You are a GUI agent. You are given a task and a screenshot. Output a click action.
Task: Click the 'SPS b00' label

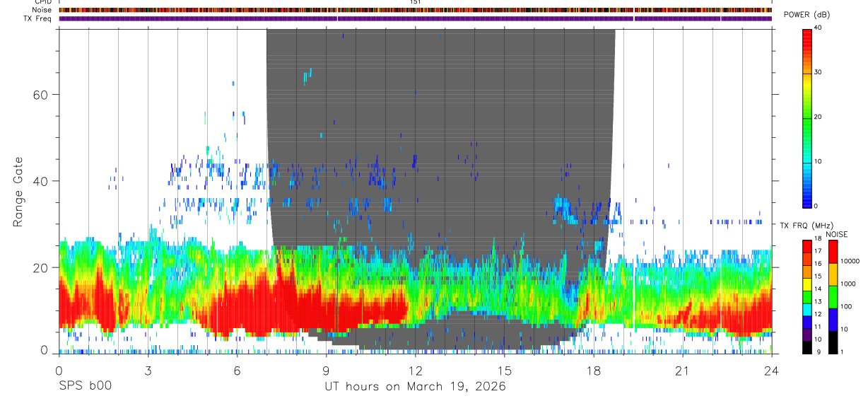84,386
